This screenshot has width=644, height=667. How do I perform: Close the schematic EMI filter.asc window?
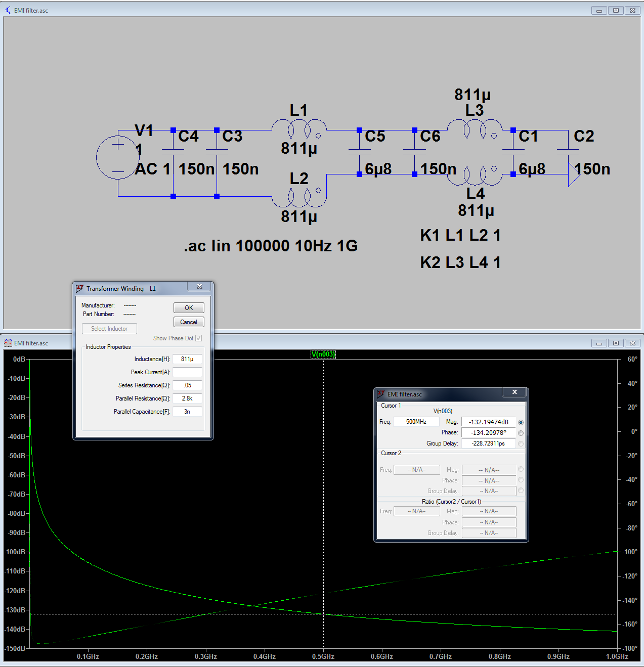pyautogui.click(x=632, y=11)
